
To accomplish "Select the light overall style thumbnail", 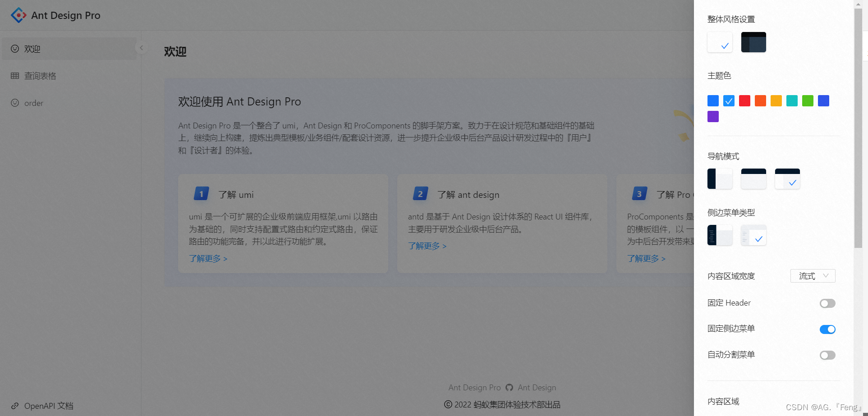I will point(720,42).
